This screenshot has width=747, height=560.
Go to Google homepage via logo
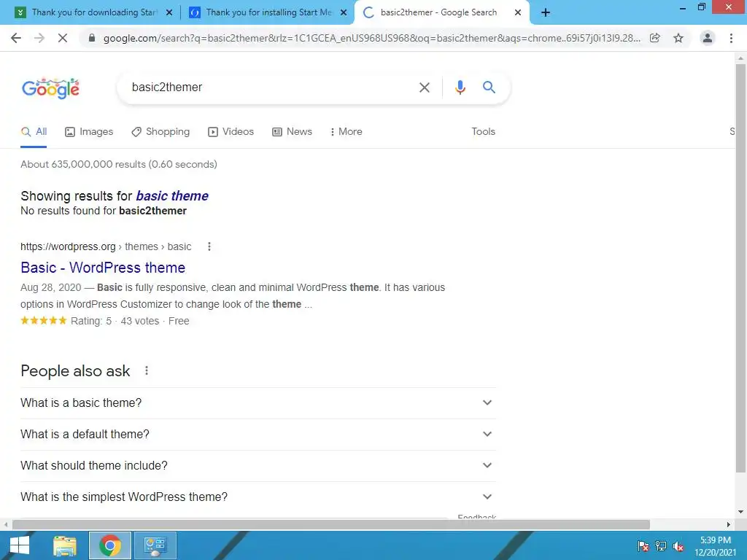point(50,88)
